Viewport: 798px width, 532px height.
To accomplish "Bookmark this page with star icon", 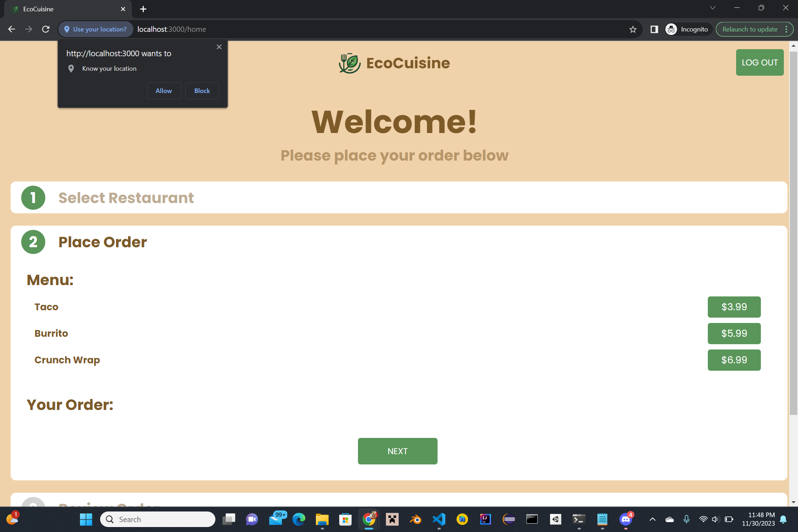I will tap(633, 29).
